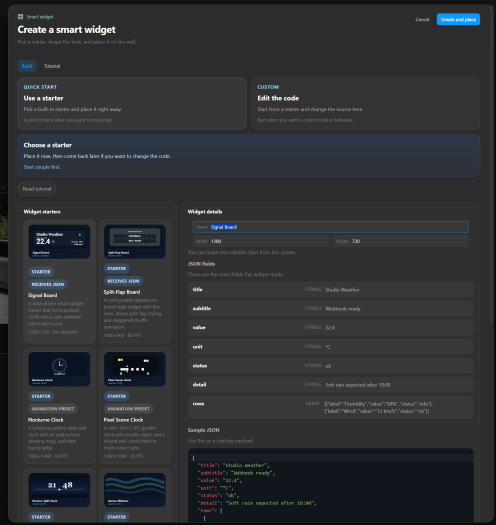
Task: Click the rows ARRAY field row
Action: click(x=331, y=407)
